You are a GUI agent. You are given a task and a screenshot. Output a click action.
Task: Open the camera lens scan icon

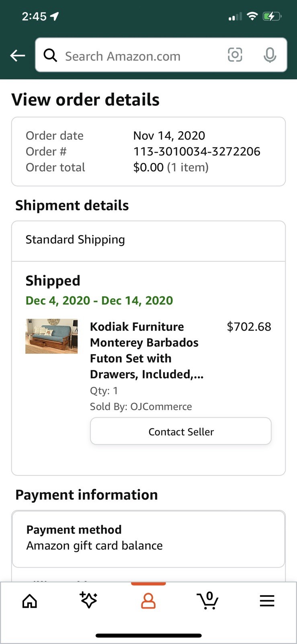pyautogui.click(x=235, y=55)
